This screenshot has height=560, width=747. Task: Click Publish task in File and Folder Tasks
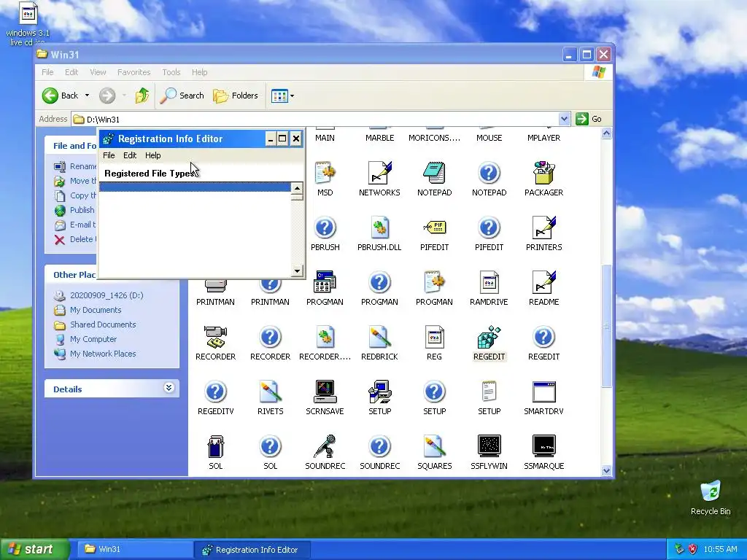(x=82, y=210)
